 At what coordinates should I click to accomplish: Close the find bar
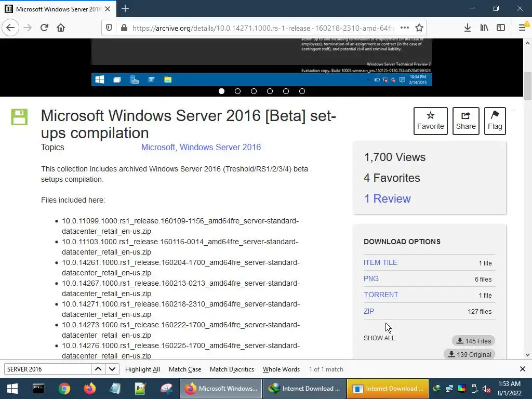click(523, 369)
